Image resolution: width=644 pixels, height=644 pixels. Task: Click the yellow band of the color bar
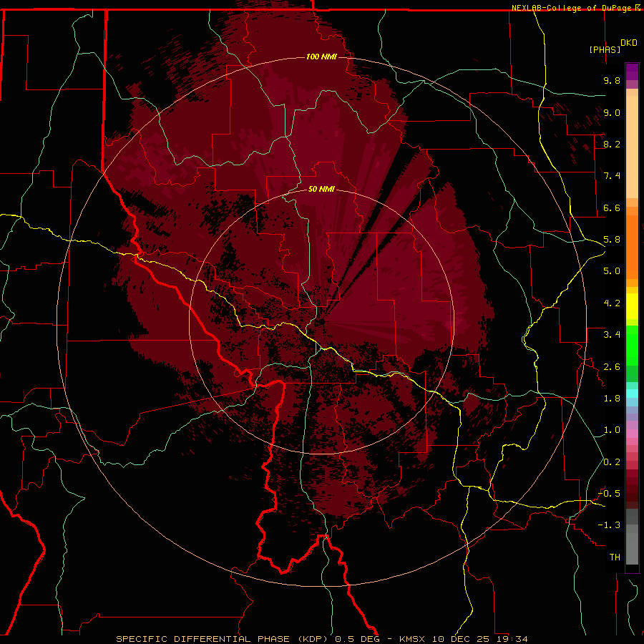[x=632, y=306]
